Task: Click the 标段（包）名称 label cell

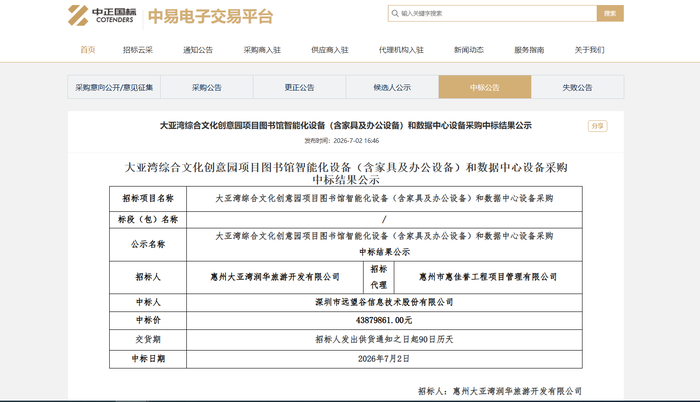Action: pos(148,220)
